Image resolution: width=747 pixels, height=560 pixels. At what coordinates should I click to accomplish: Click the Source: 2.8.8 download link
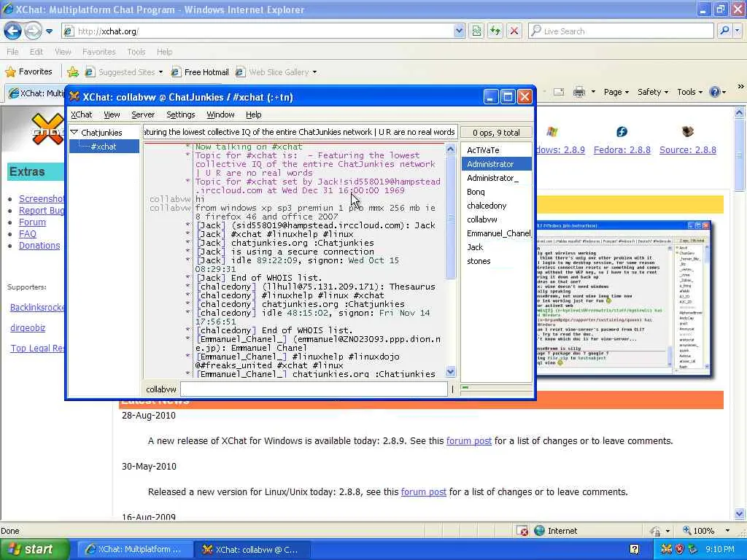687,150
